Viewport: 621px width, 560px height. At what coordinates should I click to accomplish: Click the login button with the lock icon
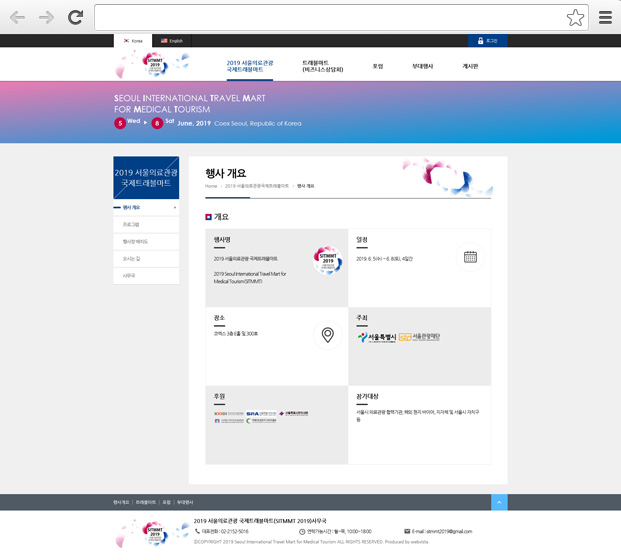click(488, 40)
